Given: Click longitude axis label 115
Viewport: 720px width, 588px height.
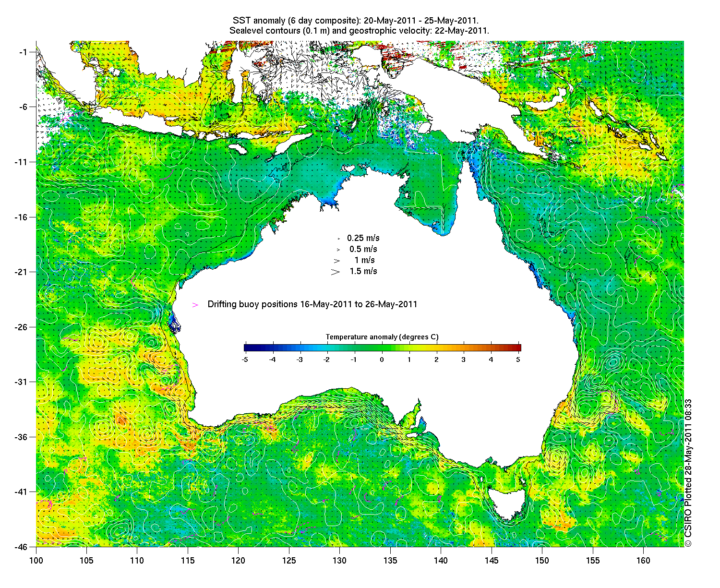Looking at the screenshot, I should coord(188,560).
